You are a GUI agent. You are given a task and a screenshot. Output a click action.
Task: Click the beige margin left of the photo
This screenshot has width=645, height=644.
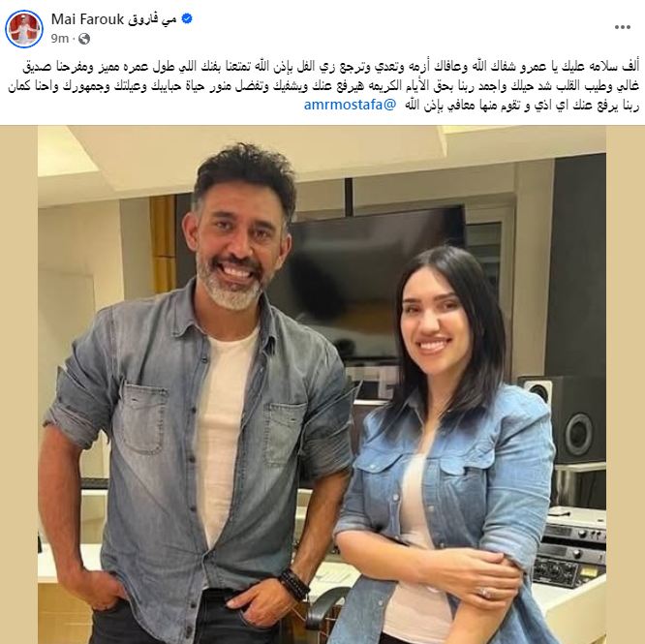[x=19, y=384]
